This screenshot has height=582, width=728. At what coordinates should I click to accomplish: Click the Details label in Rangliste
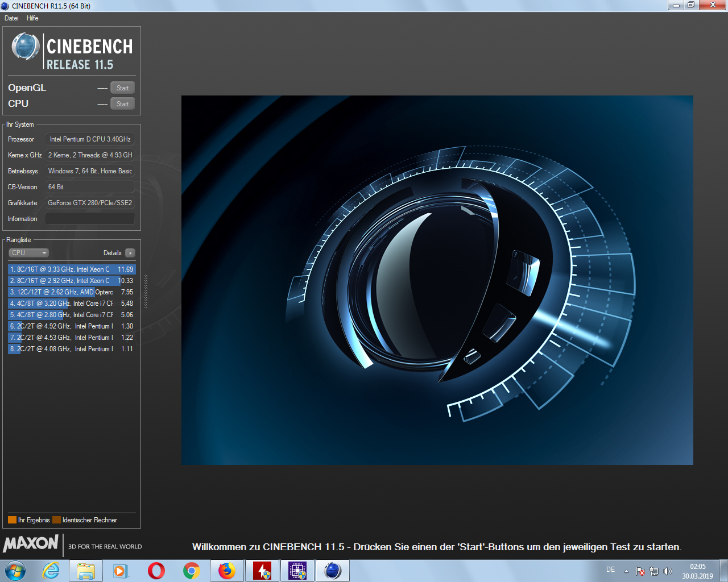pos(112,253)
